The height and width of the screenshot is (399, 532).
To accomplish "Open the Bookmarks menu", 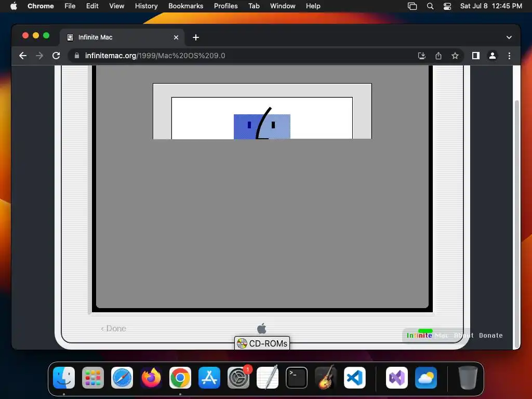I will point(185,6).
